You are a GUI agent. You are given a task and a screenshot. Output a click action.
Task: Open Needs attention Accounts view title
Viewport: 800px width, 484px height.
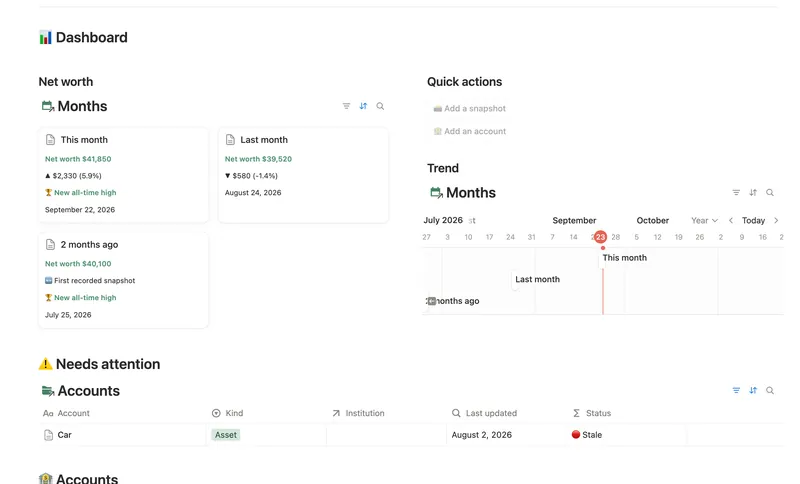(89, 391)
